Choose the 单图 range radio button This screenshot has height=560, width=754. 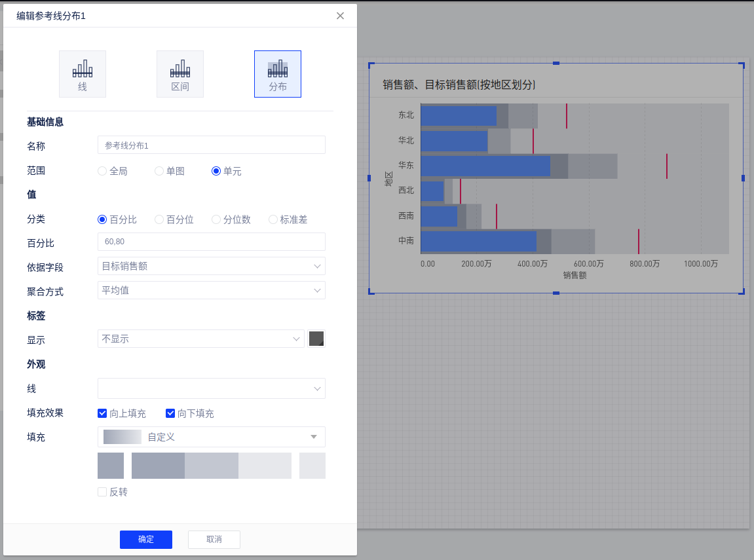pyautogui.click(x=159, y=171)
